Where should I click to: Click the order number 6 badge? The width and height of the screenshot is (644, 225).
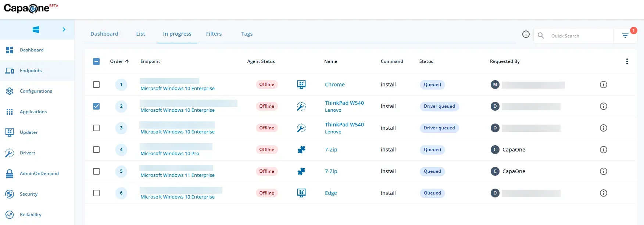tap(121, 193)
